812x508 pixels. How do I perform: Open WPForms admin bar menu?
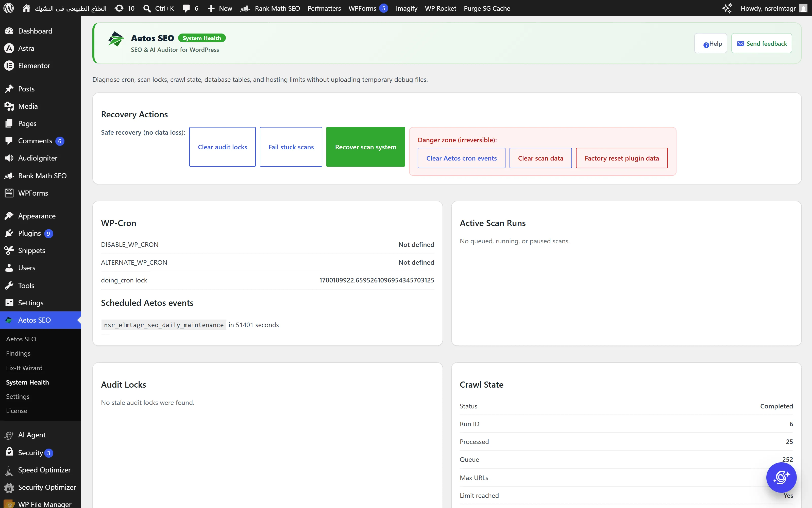[x=368, y=8]
